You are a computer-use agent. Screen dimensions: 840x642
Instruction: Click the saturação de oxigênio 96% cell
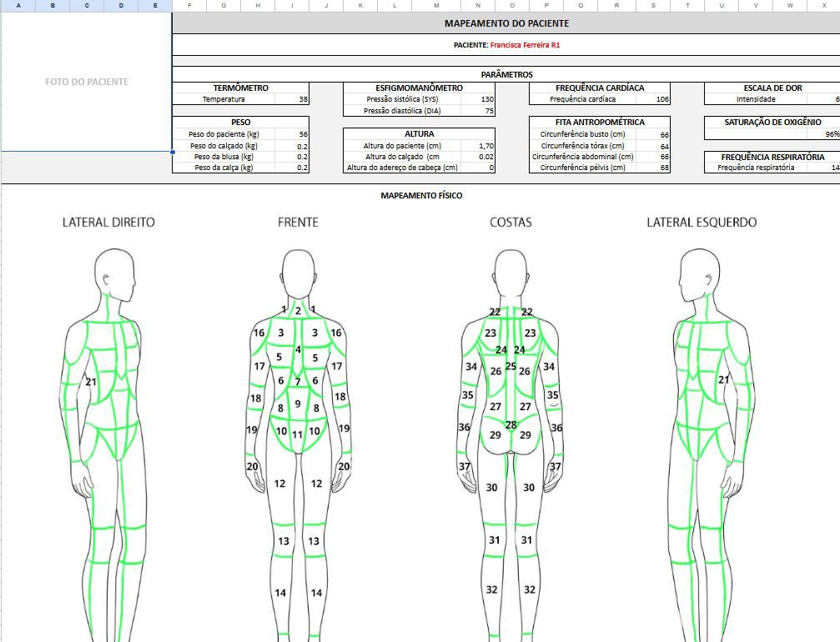click(772, 134)
